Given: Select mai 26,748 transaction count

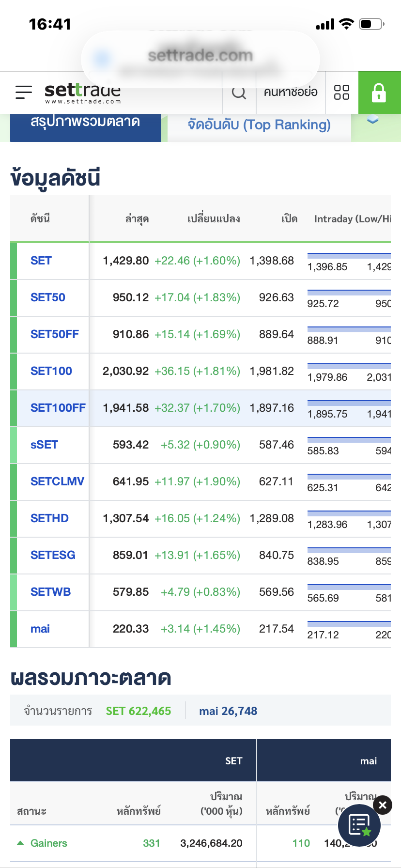Looking at the screenshot, I should pos(228,711).
